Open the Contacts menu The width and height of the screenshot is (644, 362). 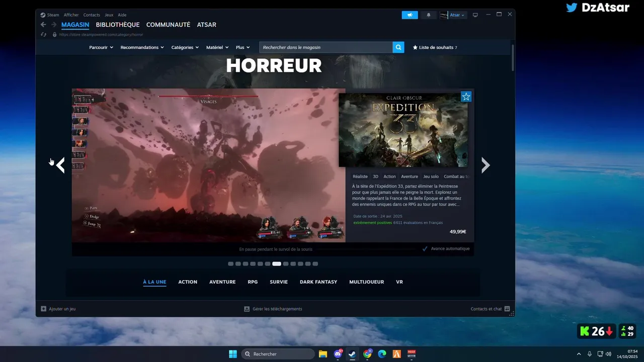click(x=92, y=15)
